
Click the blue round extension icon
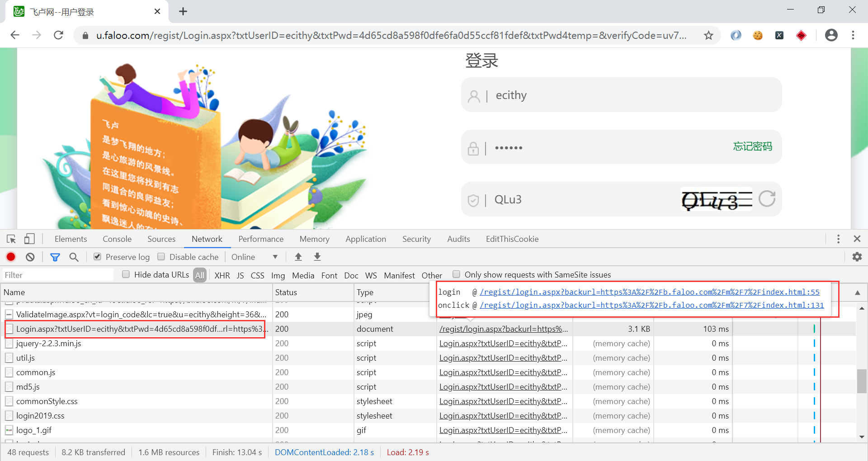click(736, 35)
